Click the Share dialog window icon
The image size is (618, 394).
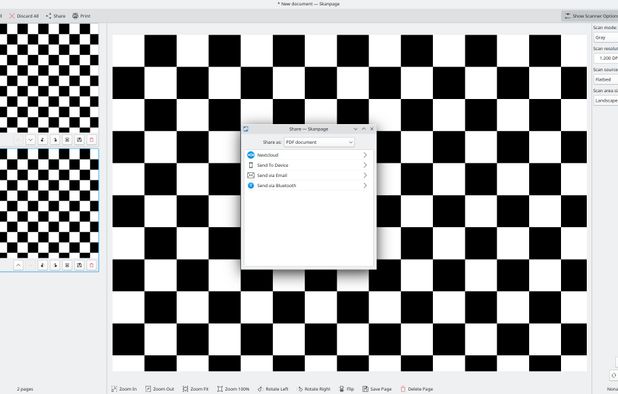coord(246,129)
